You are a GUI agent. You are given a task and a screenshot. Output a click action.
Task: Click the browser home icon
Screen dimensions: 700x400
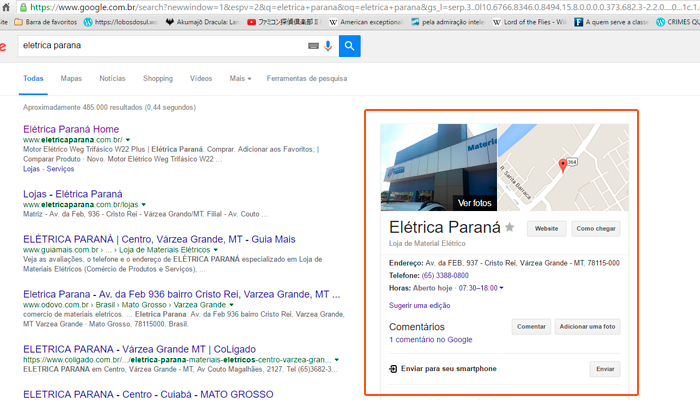6,7
